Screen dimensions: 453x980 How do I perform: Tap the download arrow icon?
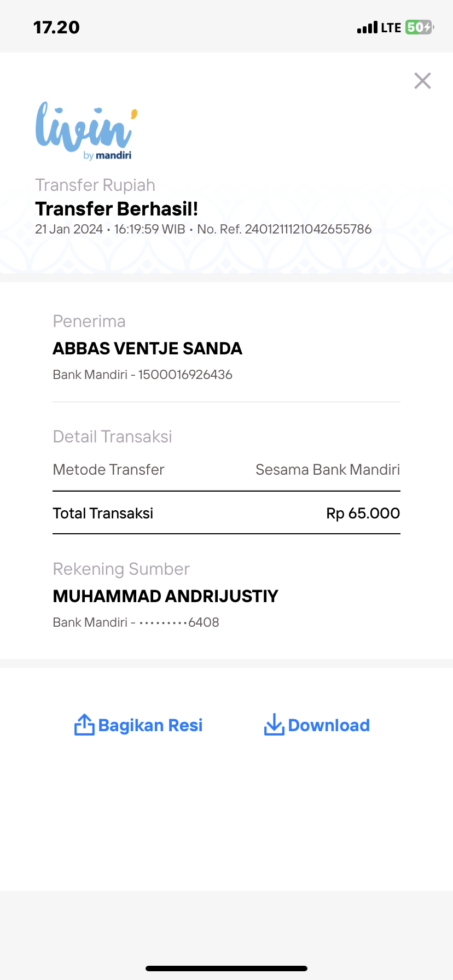(274, 725)
